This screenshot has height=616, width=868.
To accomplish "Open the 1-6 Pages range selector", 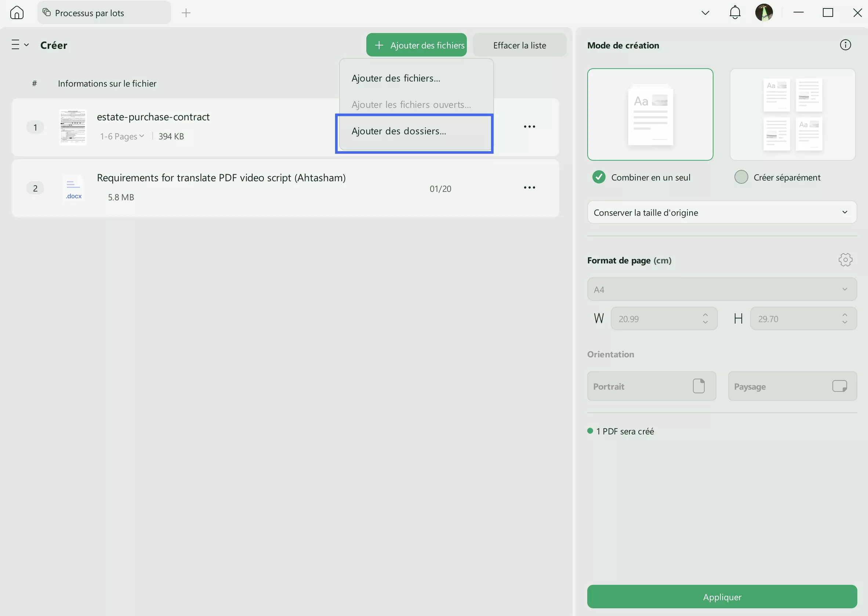I will (122, 136).
